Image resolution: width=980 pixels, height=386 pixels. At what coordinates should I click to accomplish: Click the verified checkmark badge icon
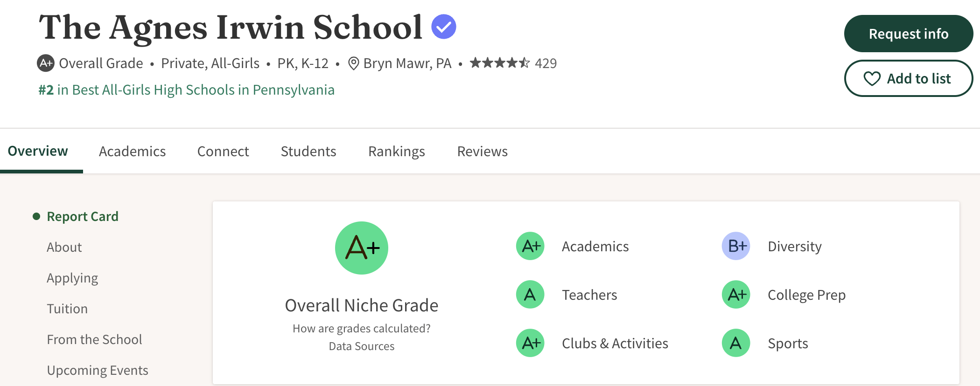coord(443,27)
